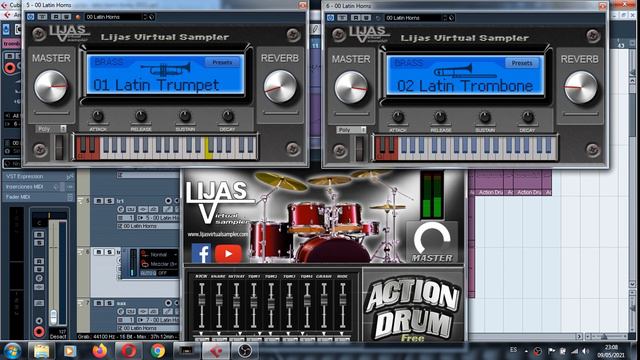Click the Snare fader in Action Drum
The height and width of the screenshot is (360, 640).
coord(219,300)
